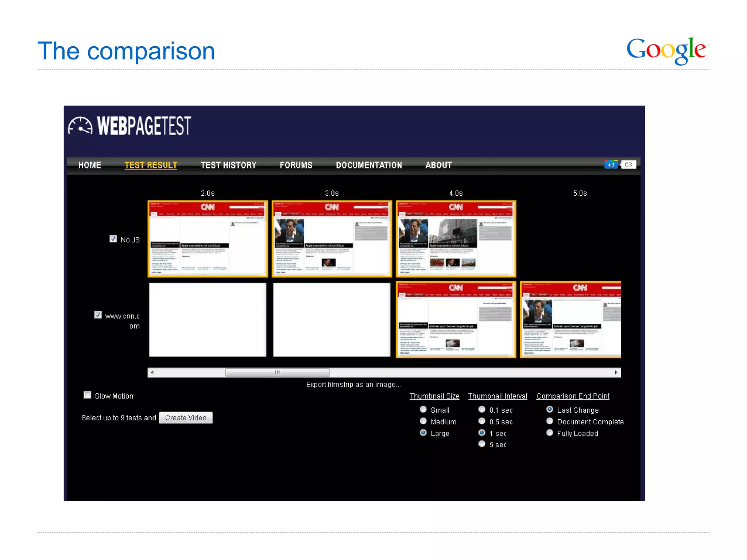Open blank www.cnn.com thumbnail at 2.0s
This screenshot has width=747, height=560.
coord(208,320)
